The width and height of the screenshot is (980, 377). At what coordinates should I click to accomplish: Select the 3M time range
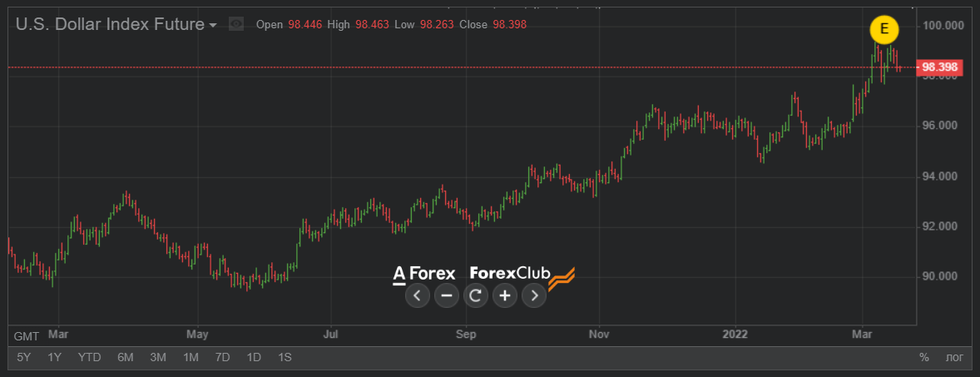click(x=158, y=358)
